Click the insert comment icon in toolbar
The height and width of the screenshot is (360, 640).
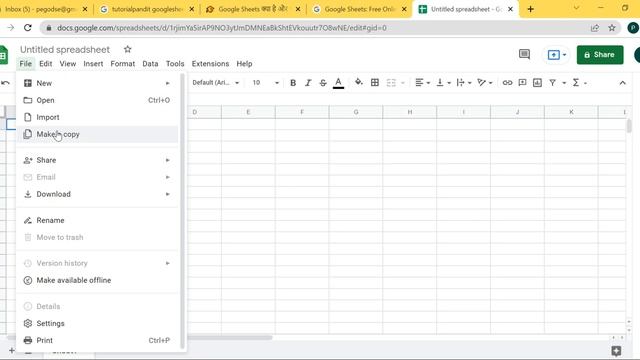(522, 83)
